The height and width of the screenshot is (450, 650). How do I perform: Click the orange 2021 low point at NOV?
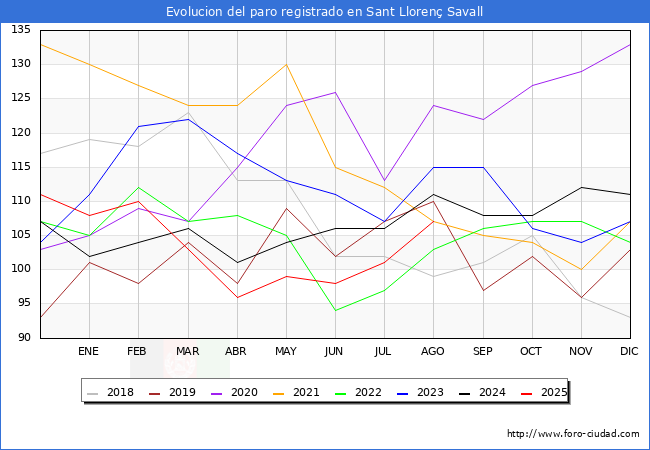[582, 269]
